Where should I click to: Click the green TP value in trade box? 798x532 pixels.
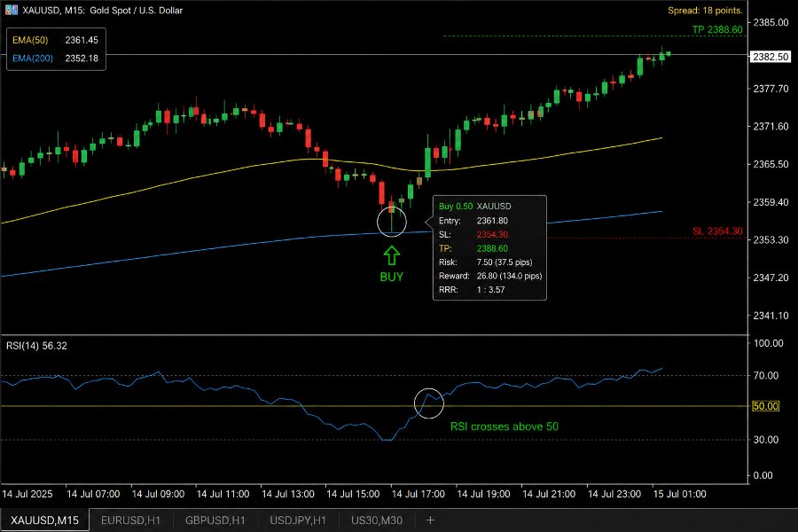pyautogui.click(x=492, y=248)
